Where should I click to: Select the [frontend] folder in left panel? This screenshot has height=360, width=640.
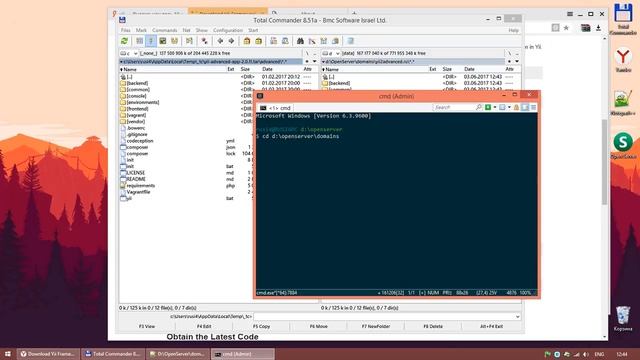137,109
